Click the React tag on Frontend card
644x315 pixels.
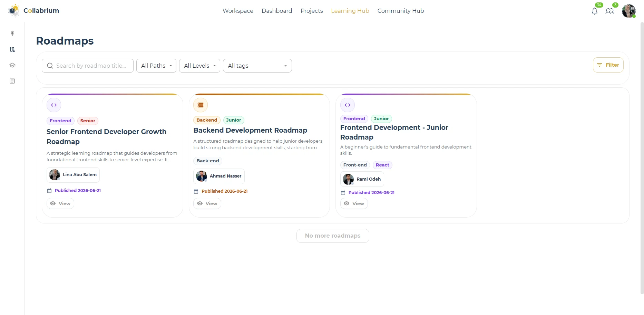coord(382,165)
